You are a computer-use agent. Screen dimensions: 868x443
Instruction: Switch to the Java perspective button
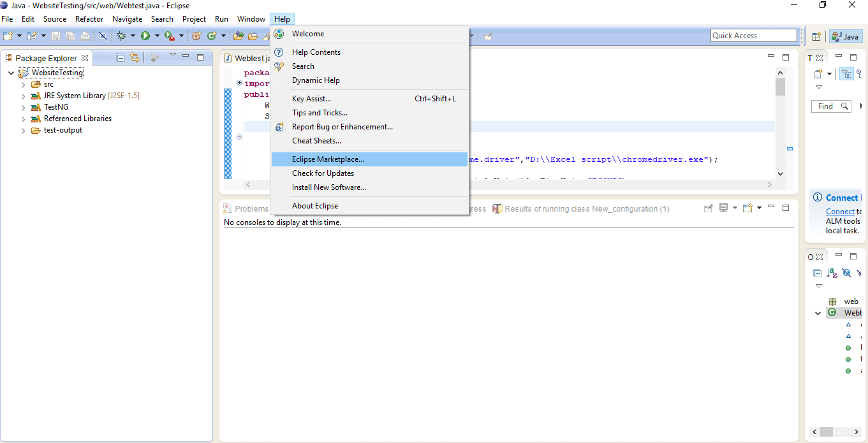(846, 36)
